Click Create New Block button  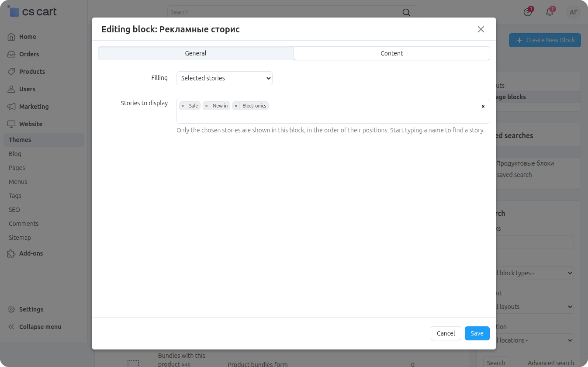click(x=545, y=40)
